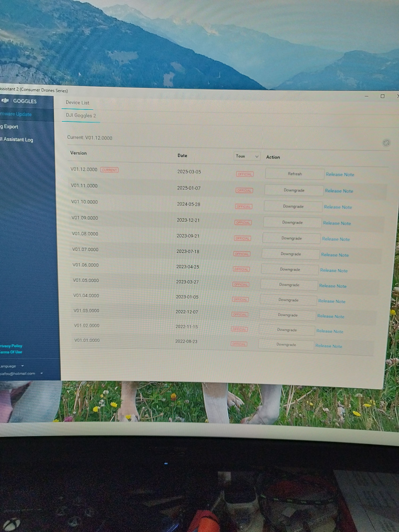Downgrade to firmware V01.07.0000
The height and width of the screenshot is (532, 399).
(x=290, y=254)
